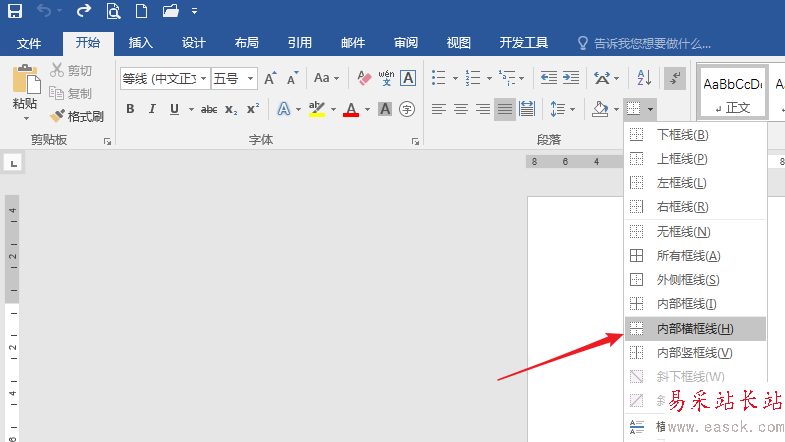Viewport: 785px width, 442px height.
Task: Customize the quick access toolbar dropdown
Action: pyautogui.click(x=194, y=11)
